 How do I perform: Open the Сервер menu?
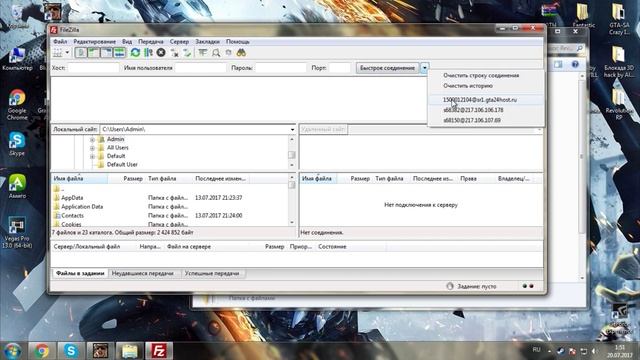click(179, 42)
